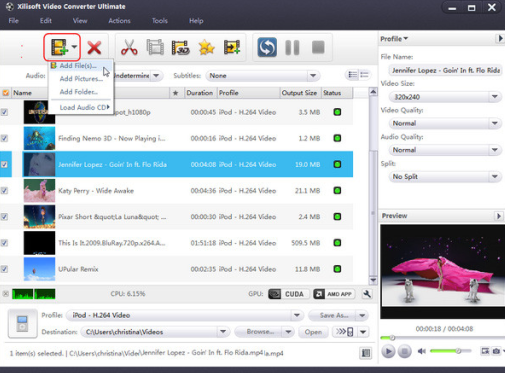This screenshot has height=373, width=505.
Task: Open the Tools menu
Action: pyautogui.click(x=160, y=21)
